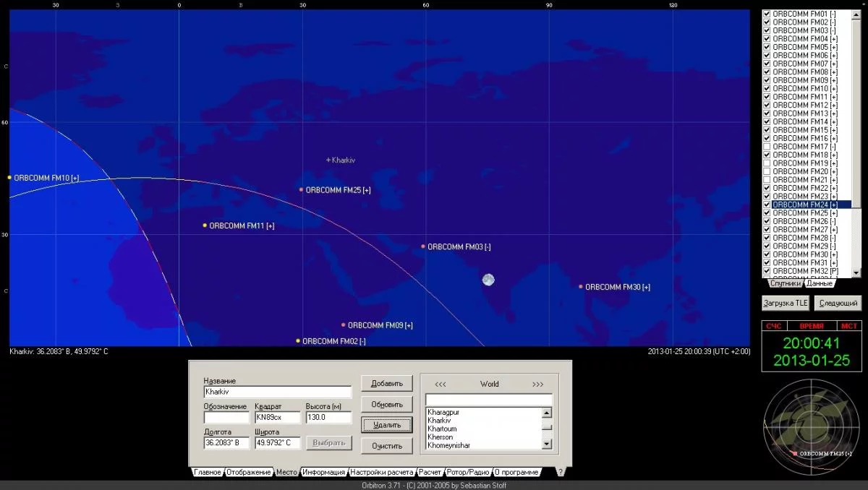Select the Место tab
The height and width of the screenshot is (490, 868).
click(x=286, y=472)
